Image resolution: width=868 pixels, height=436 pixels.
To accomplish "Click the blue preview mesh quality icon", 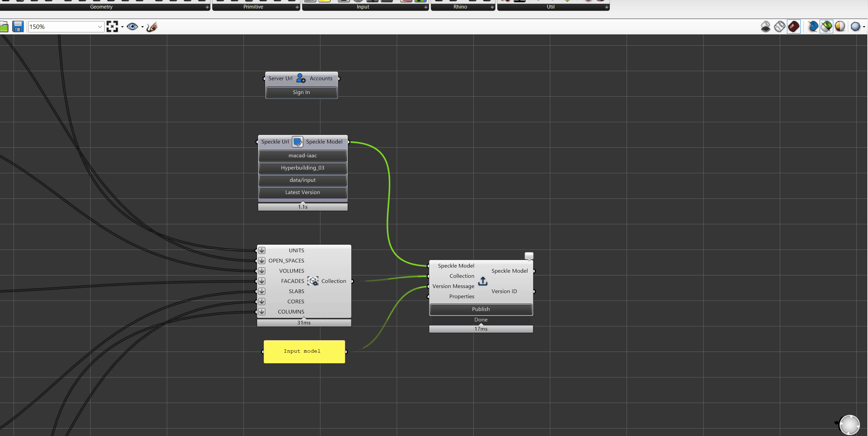I will pos(855,27).
